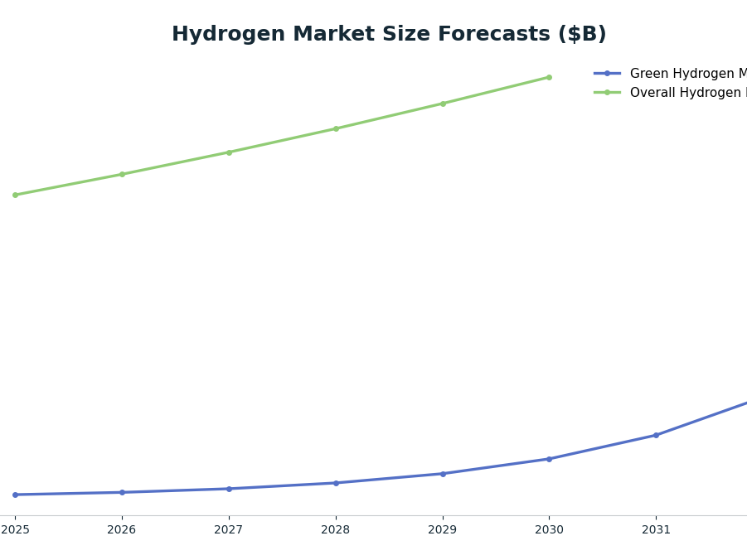Select the 2030 x-axis label

[x=550, y=529]
